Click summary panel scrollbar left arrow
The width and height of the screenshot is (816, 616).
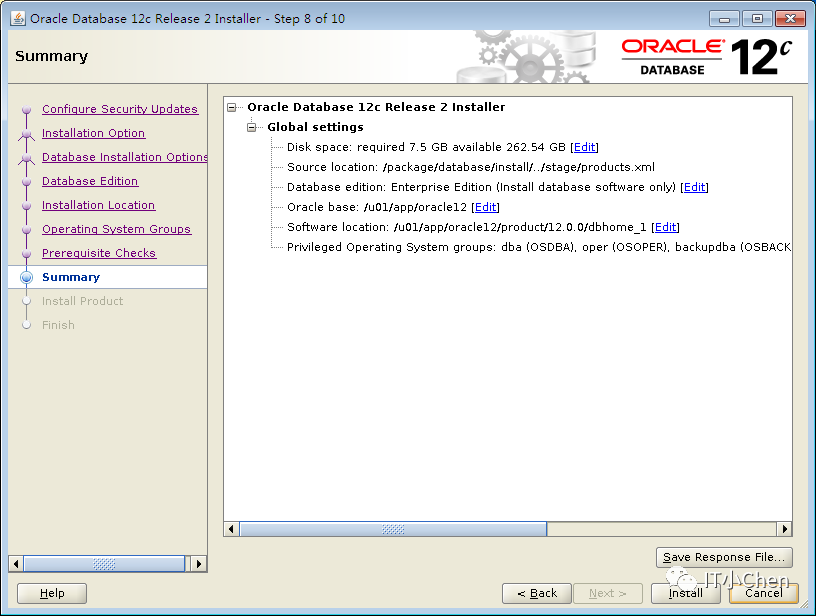coord(232,530)
